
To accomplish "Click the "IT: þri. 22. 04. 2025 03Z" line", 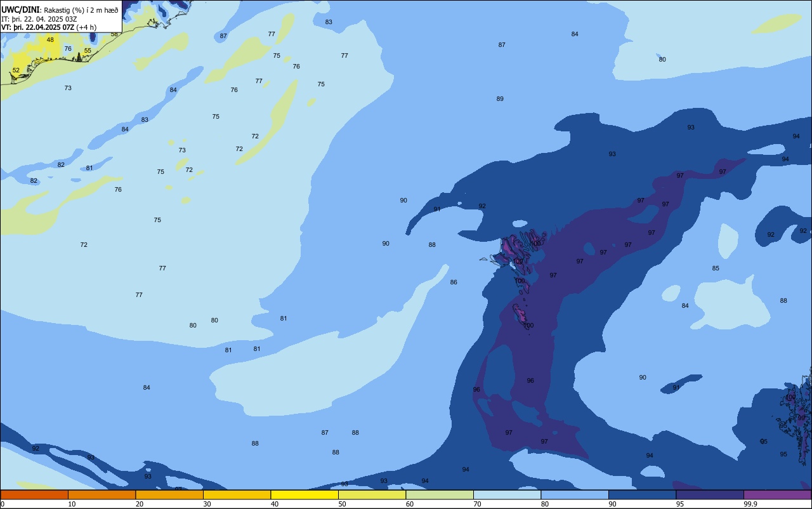I will coord(39,18).
